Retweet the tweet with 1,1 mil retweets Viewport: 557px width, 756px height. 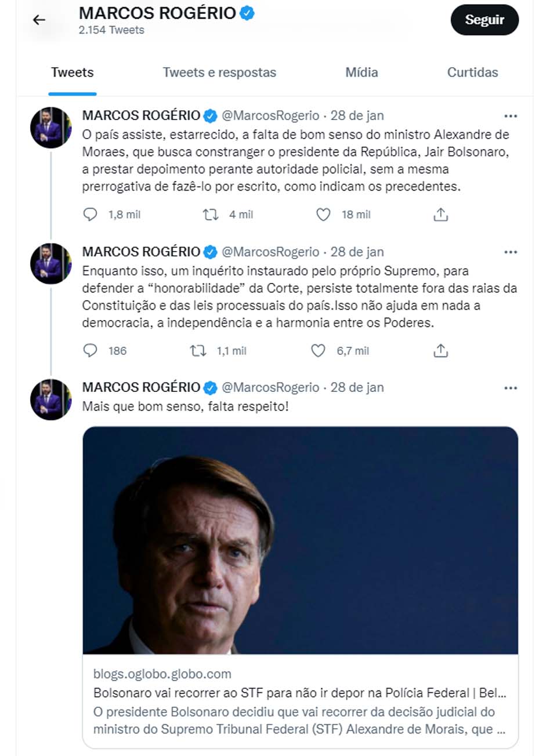198,351
